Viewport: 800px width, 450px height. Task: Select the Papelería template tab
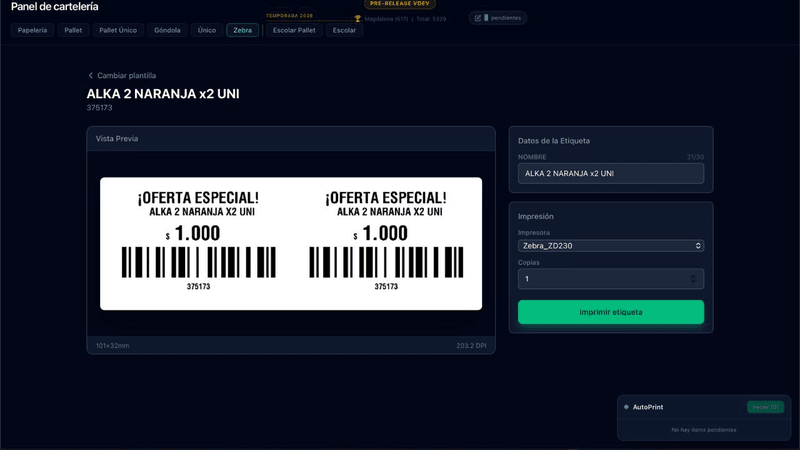click(32, 30)
